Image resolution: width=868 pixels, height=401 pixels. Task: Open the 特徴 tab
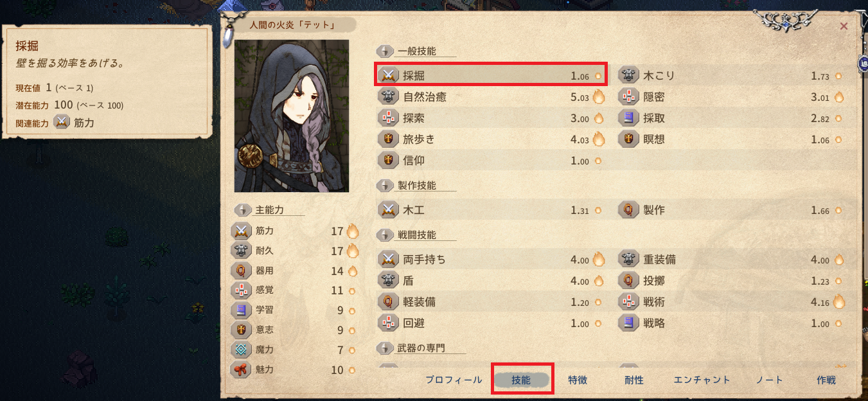tap(578, 380)
